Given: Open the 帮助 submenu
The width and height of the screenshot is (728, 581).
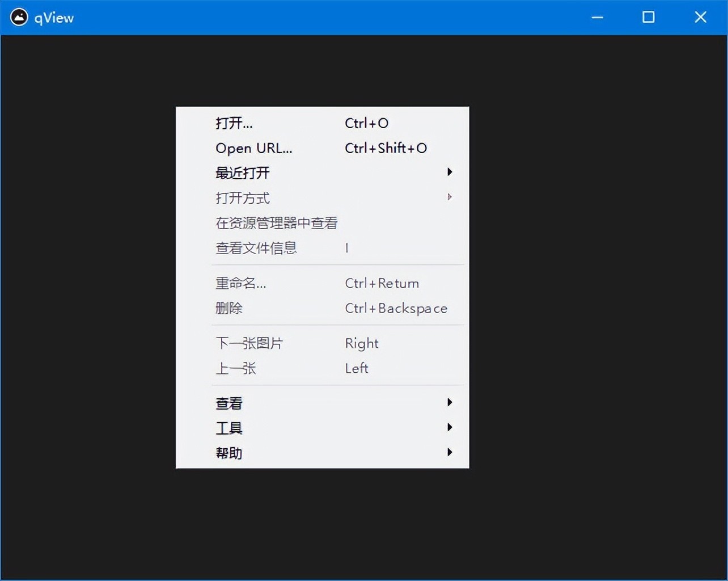Looking at the screenshot, I should point(322,453).
